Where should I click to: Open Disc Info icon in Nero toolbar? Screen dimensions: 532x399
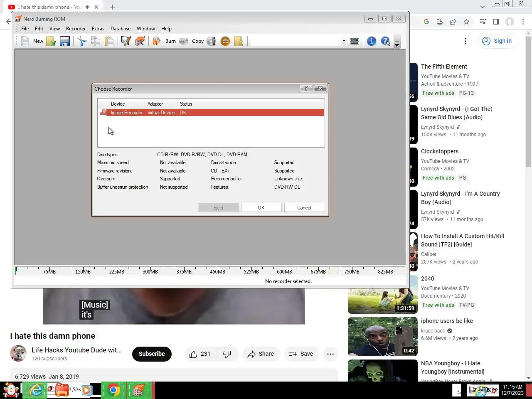212,41
